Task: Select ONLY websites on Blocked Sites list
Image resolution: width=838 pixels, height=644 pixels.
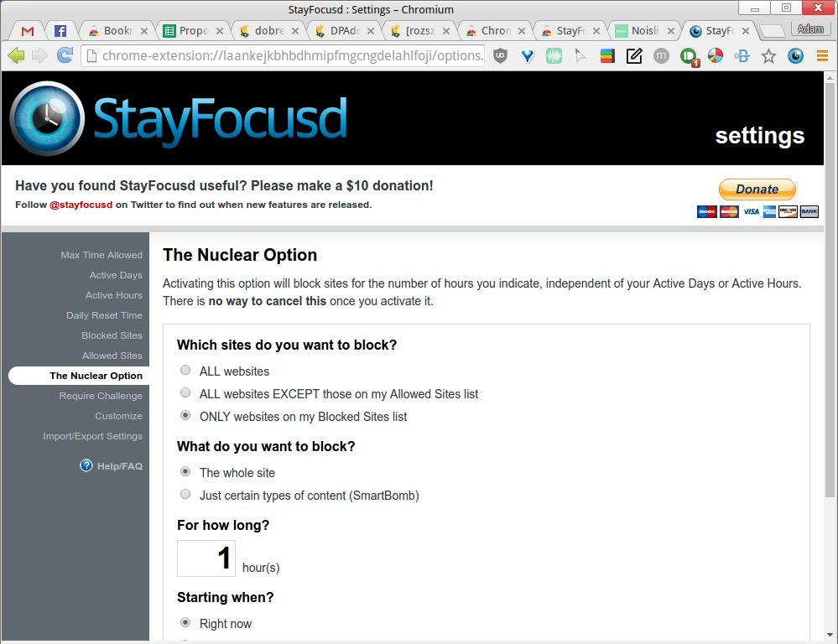Action: [185, 415]
